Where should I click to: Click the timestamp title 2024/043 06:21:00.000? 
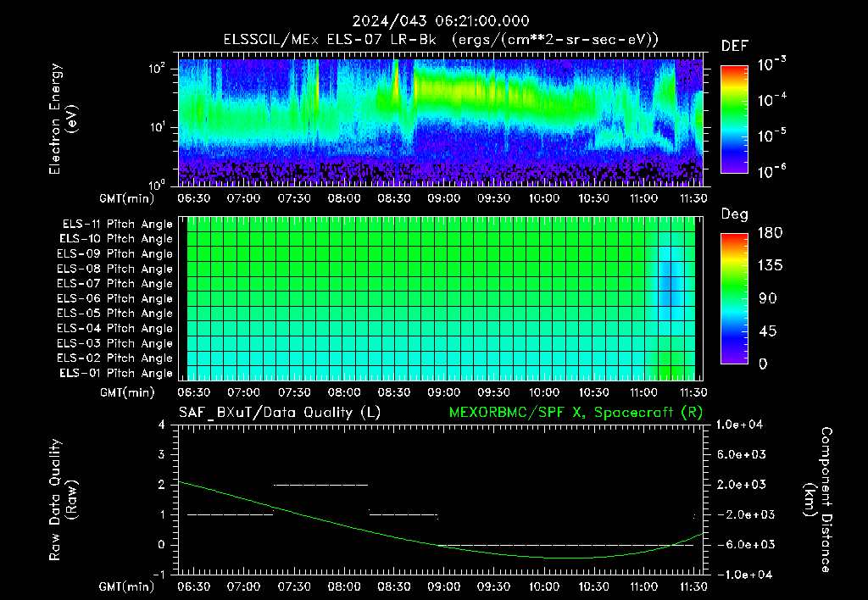[441, 21]
